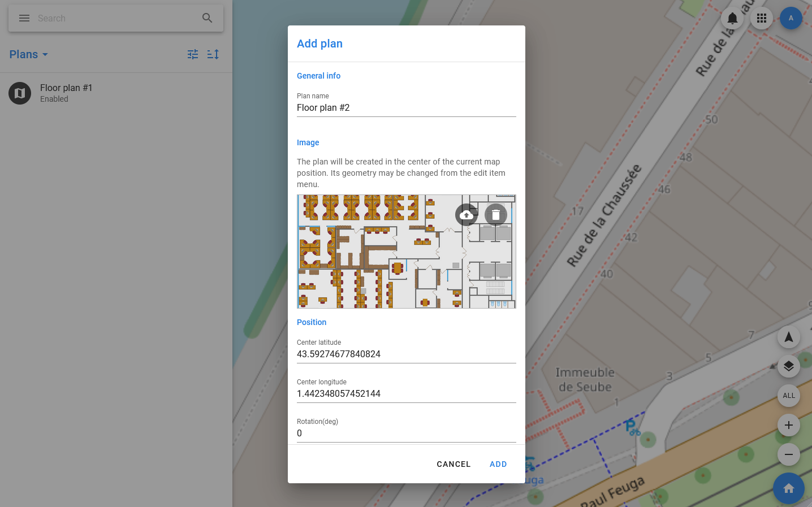Open the notifications bell
Image resolution: width=812 pixels, height=507 pixels.
tap(732, 18)
